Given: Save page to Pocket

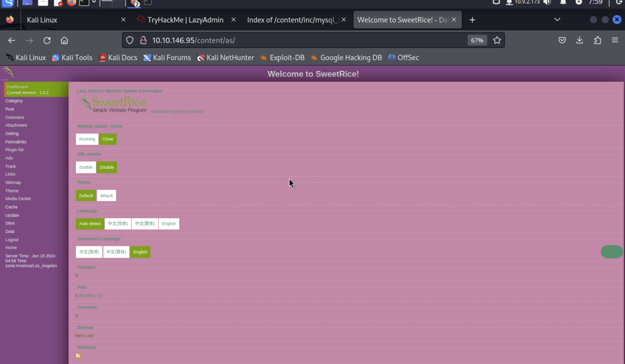Looking at the screenshot, I should point(562,40).
